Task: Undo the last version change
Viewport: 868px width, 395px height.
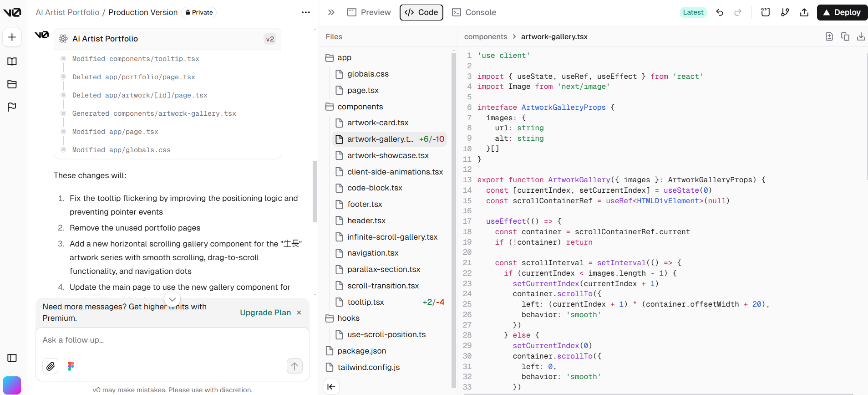Action: [x=720, y=12]
